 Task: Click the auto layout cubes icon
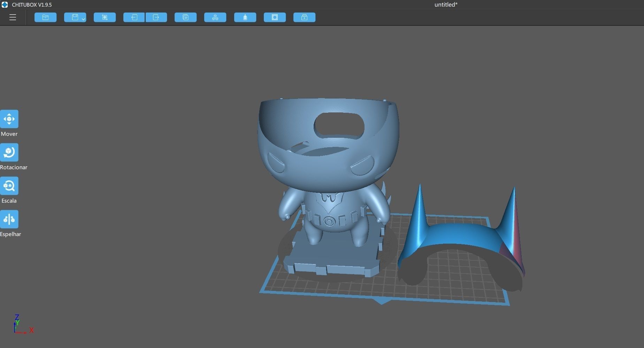point(215,17)
